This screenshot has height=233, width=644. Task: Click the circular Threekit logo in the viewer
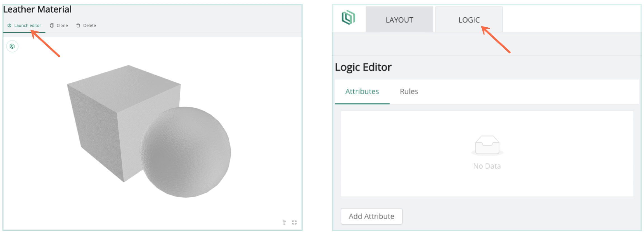(x=12, y=46)
